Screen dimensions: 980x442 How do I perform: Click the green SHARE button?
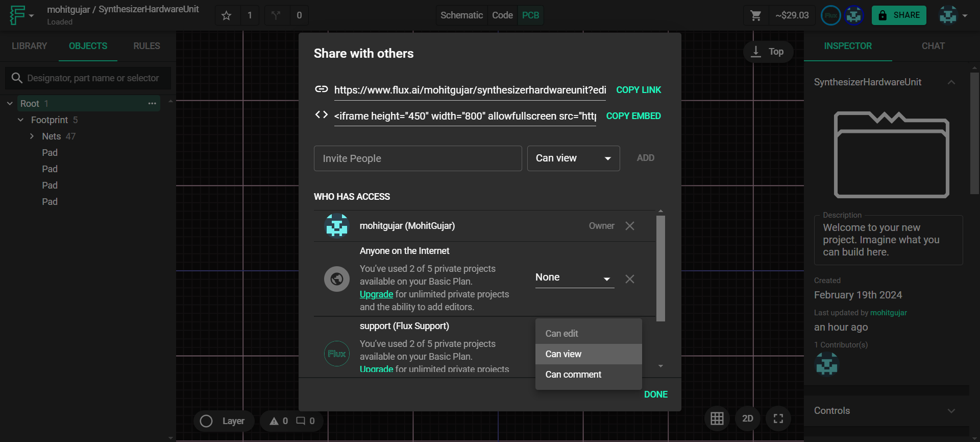[x=899, y=15]
